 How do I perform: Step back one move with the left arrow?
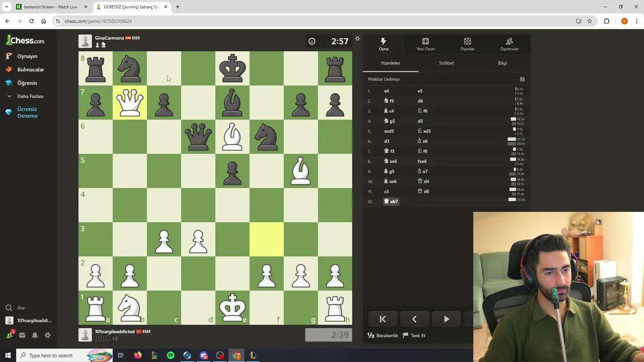(414, 319)
